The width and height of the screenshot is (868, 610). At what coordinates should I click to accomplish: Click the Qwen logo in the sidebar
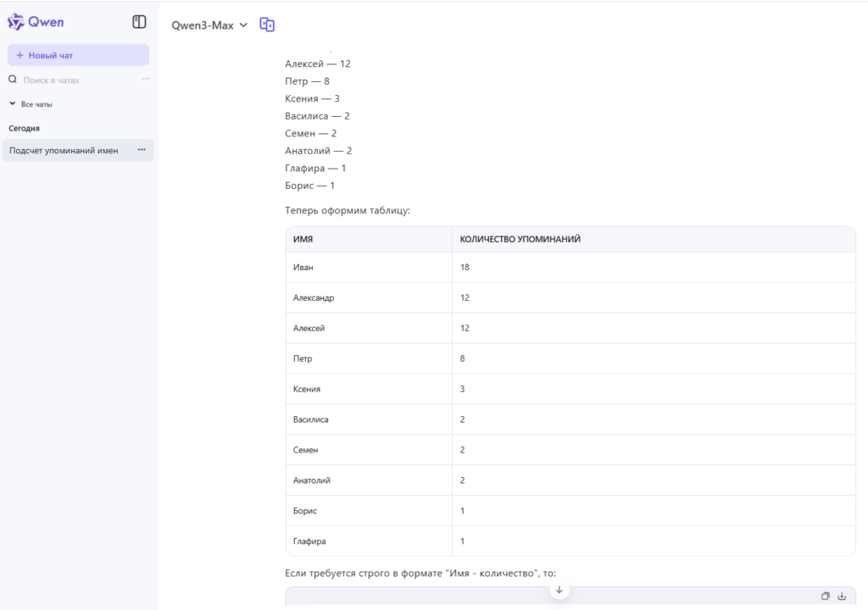click(36, 22)
